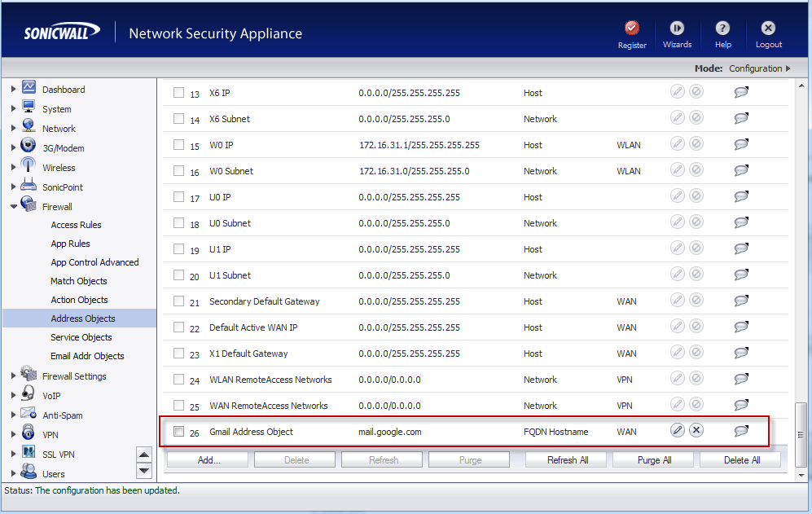Open App Rules page
The width and height of the screenshot is (812, 514).
point(70,244)
